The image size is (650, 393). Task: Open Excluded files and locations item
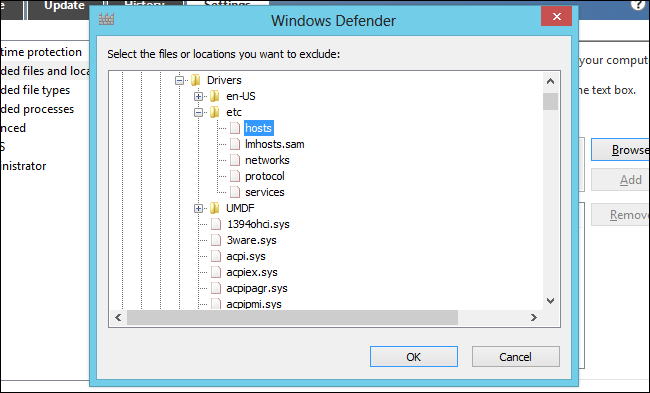tap(45, 71)
